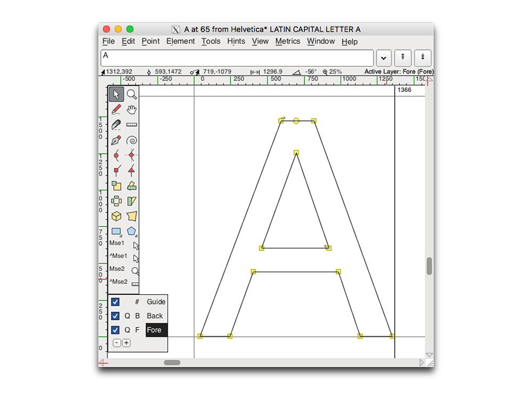Open the Element menu
The height and width of the screenshot is (399, 532).
(180, 41)
